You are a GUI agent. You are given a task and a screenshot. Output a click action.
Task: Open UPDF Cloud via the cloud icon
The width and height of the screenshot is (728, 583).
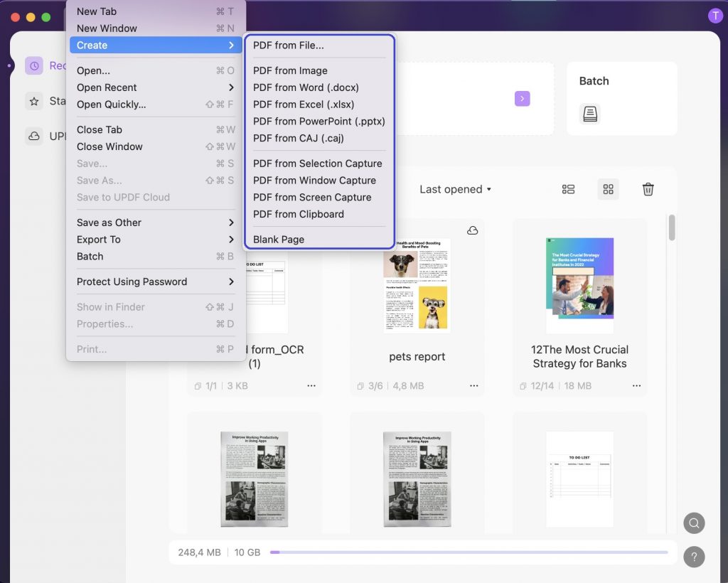[33, 136]
